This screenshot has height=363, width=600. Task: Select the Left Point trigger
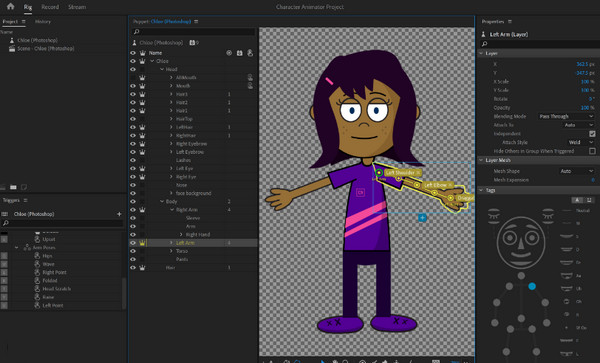point(53,305)
